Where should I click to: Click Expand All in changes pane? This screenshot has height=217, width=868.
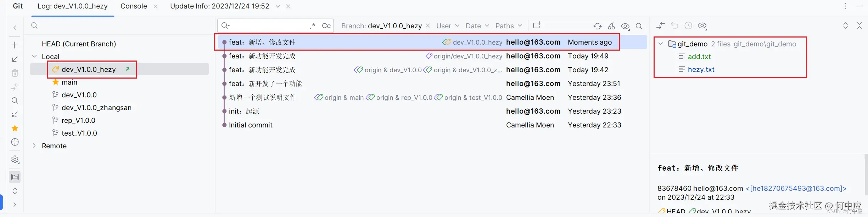point(846,25)
